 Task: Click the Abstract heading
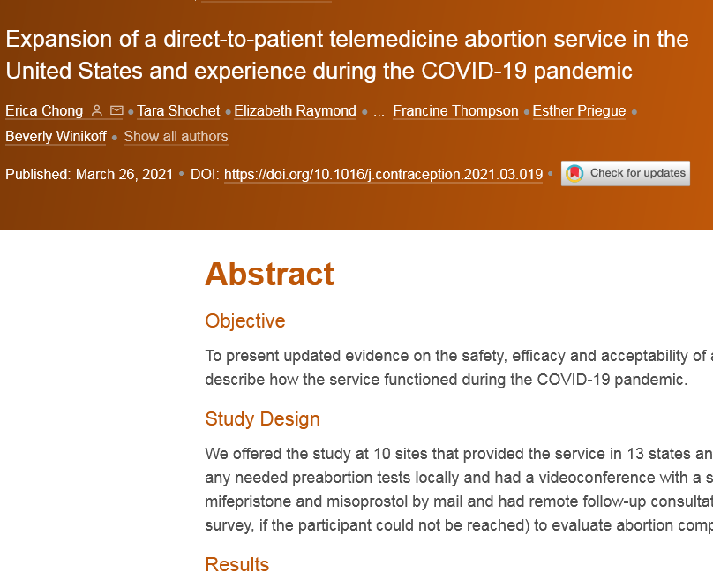[269, 275]
